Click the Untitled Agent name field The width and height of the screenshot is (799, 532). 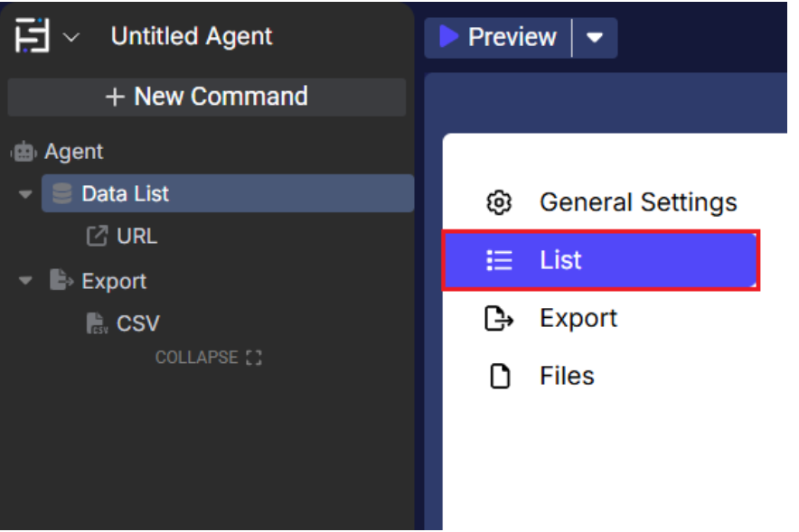tap(192, 37)
